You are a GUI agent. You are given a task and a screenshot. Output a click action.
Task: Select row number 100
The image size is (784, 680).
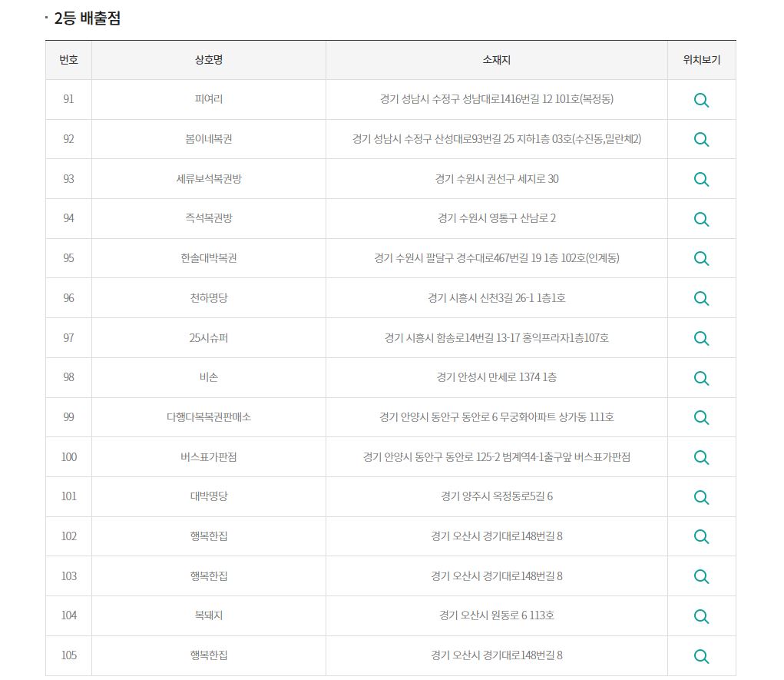click(x=69, y=457)
